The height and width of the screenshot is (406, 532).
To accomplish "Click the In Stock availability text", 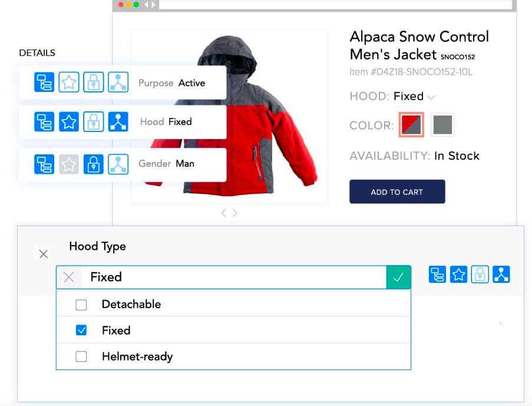I will click(457, 156).
